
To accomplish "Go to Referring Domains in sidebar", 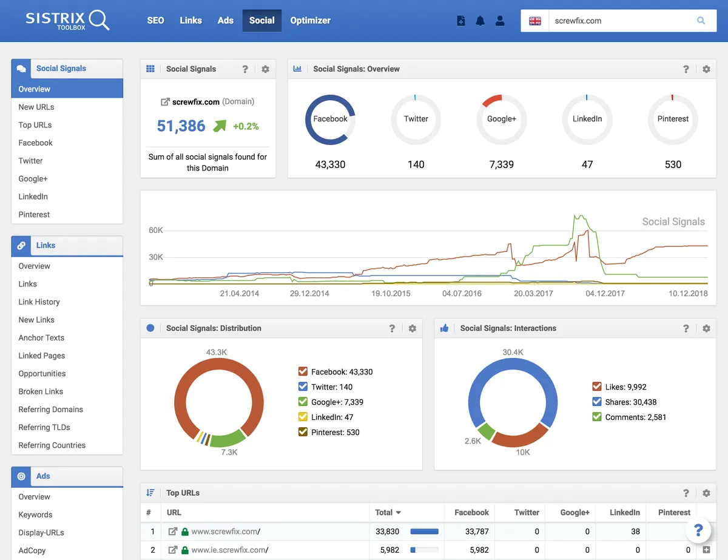I will (x=51, y=410).
